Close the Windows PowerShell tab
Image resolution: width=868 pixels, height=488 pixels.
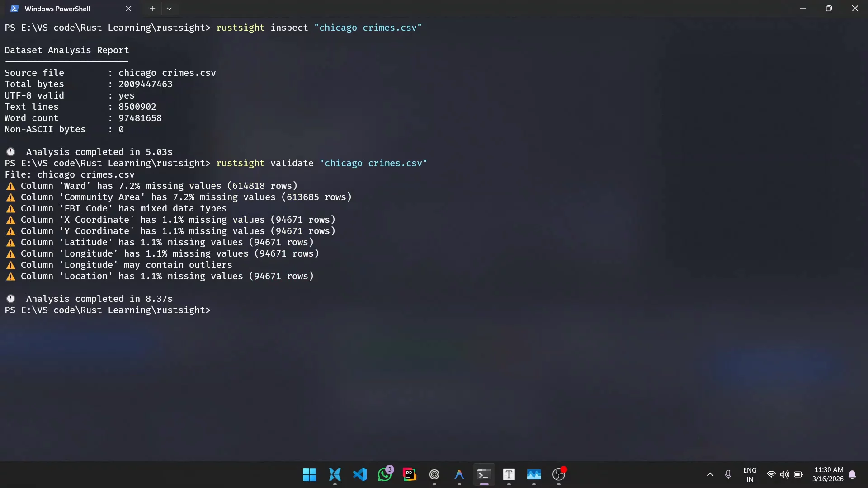coord(129,9)
